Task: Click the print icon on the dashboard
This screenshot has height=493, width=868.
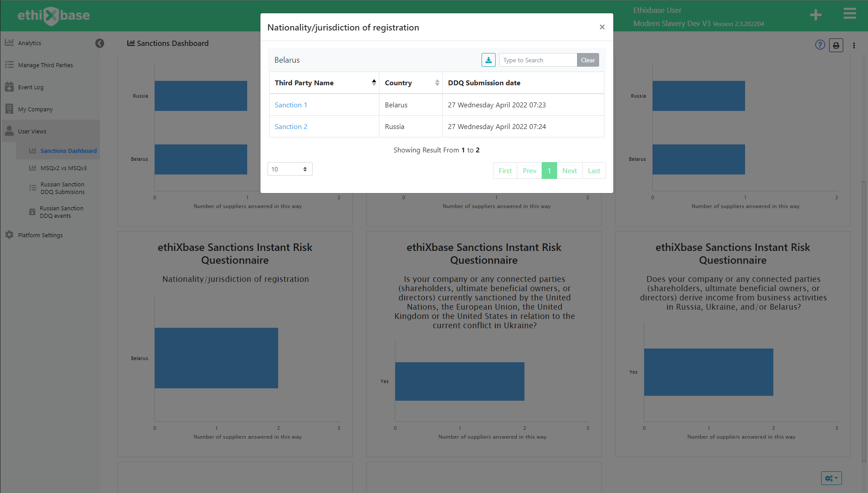Action: click(836, 45)
